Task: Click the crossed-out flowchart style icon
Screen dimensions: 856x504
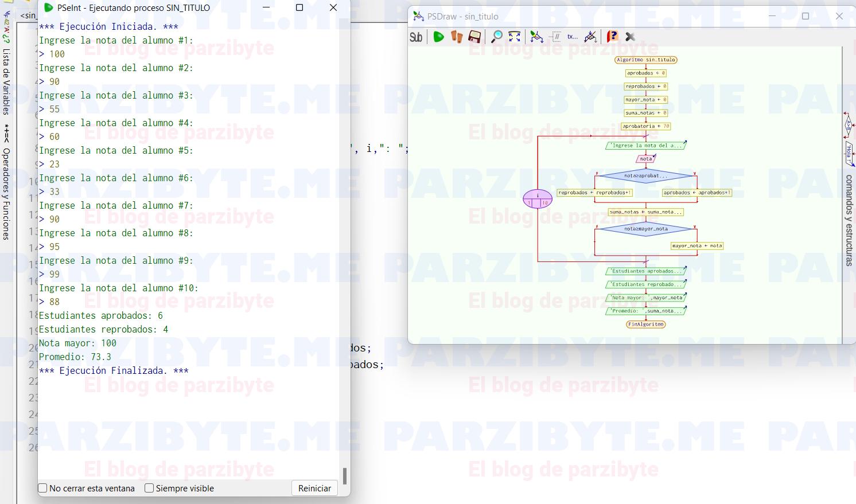Action: tap(590, 37)
